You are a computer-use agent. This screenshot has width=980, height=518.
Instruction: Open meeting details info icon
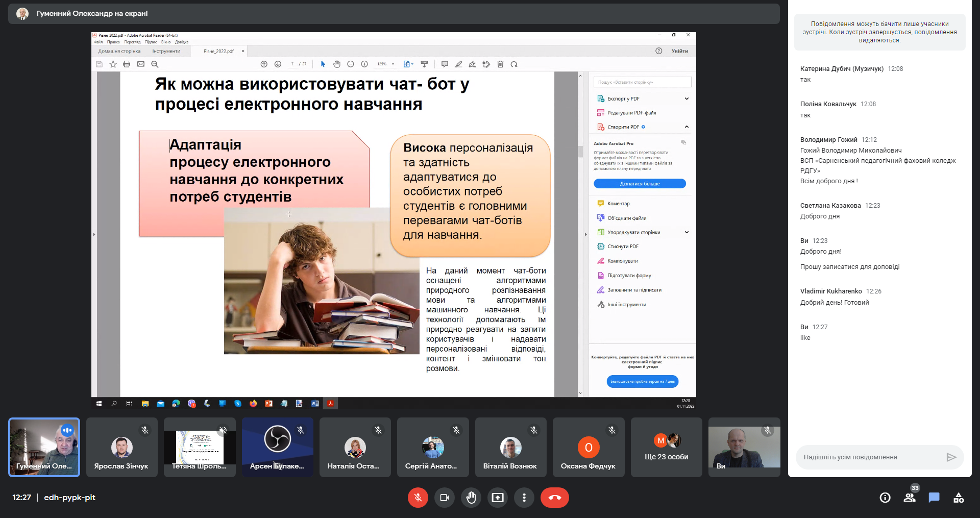(x=885, y=498)
